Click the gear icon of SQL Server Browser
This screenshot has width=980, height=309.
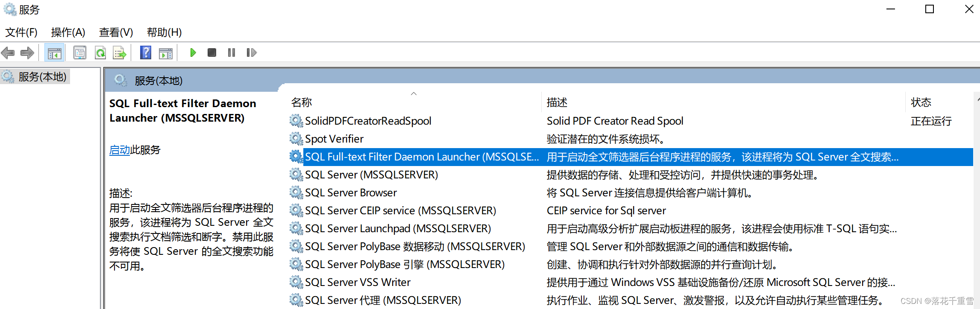pyautogui.click(x=296, y=192)
